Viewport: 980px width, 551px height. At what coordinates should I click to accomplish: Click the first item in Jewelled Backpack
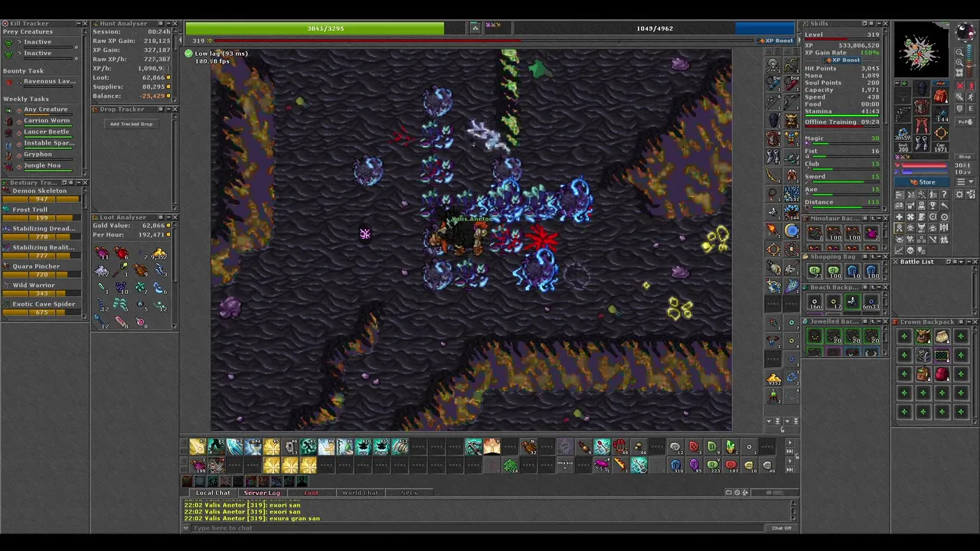[815, 336]
